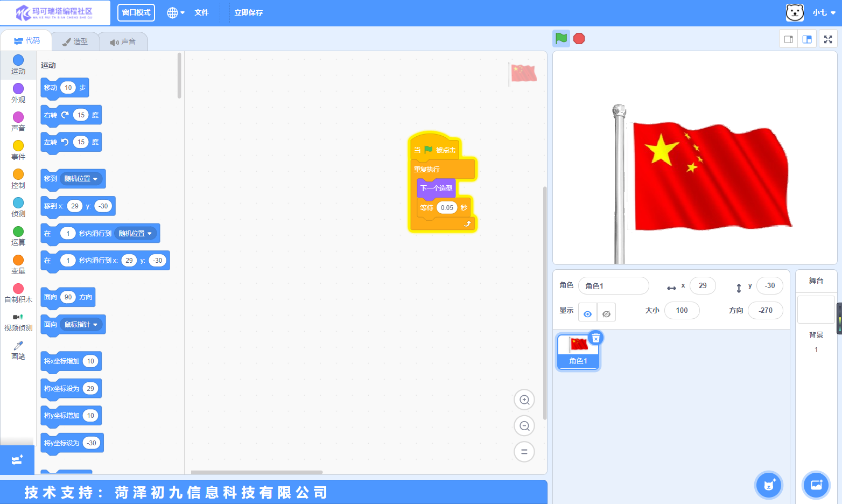Open the add extension button

17,460
